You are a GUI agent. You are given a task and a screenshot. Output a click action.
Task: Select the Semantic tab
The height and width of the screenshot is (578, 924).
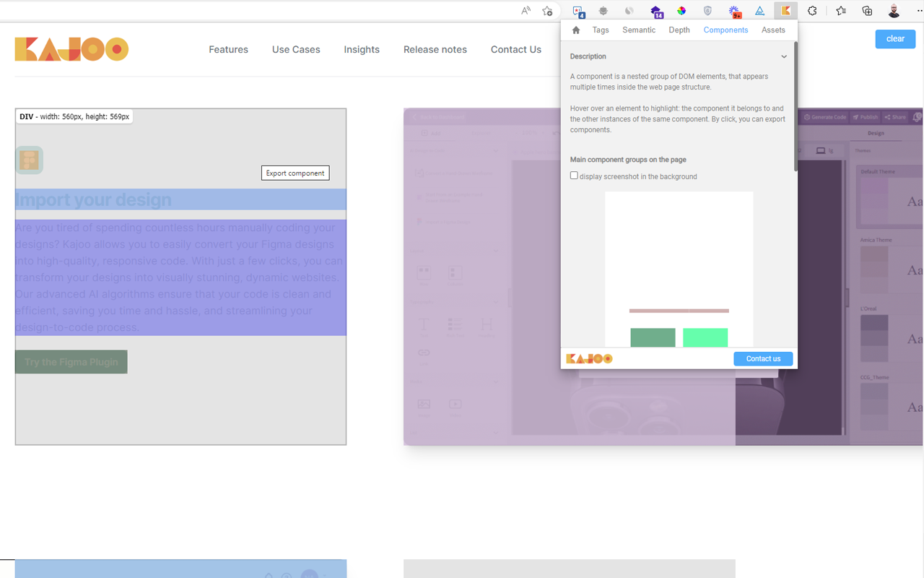(638, 30)
